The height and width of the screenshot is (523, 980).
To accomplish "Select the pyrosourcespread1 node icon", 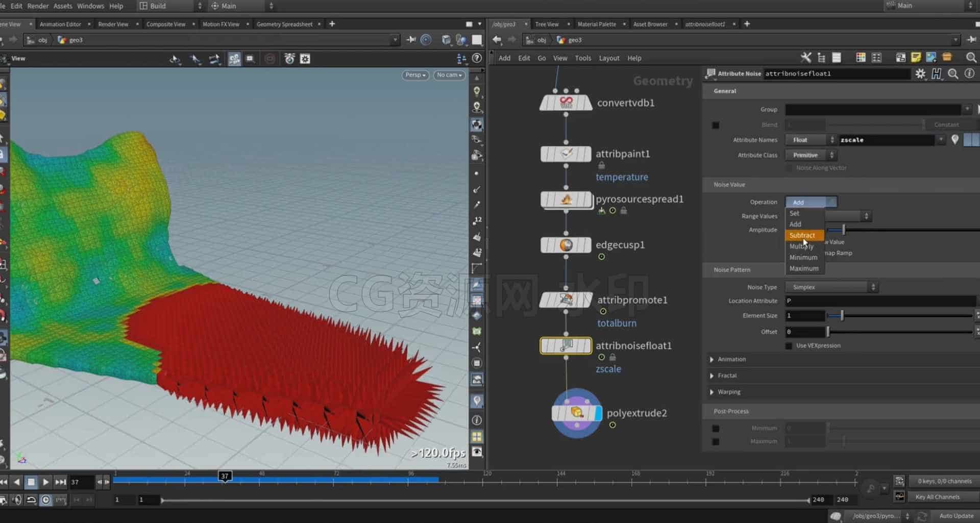I will point(566,200).
